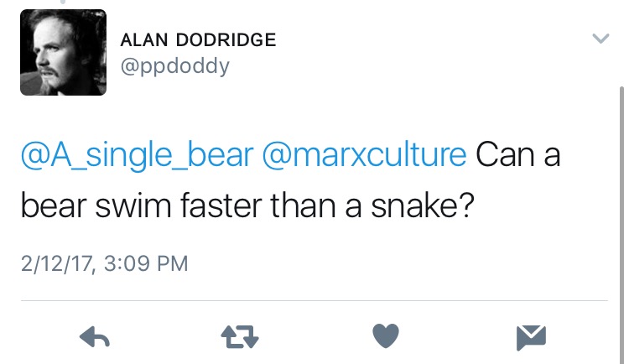This screenshot has height=364, width=629.
Task: Expand the tweet options chevron
Action: (600, 39)
